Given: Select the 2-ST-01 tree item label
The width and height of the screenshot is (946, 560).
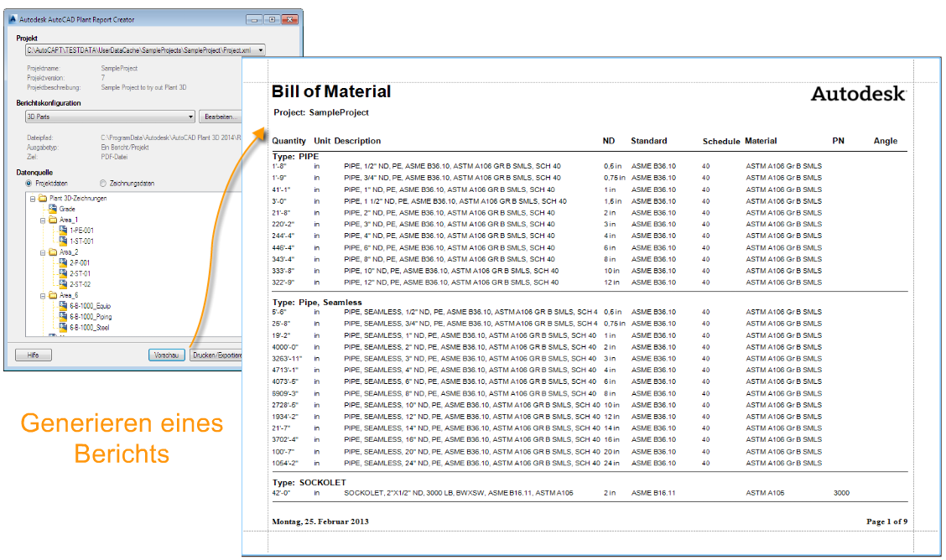Looking at the screenshot, I should (x=81, y=273).
